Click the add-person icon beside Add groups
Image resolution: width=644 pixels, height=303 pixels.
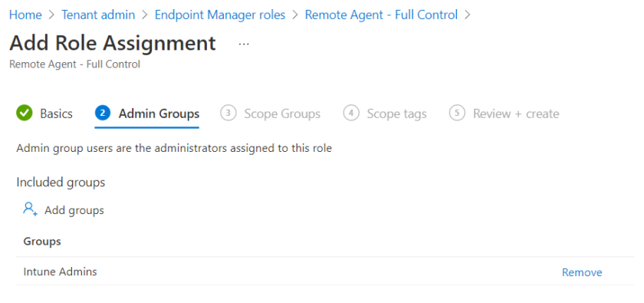click(x=30, y=209)
